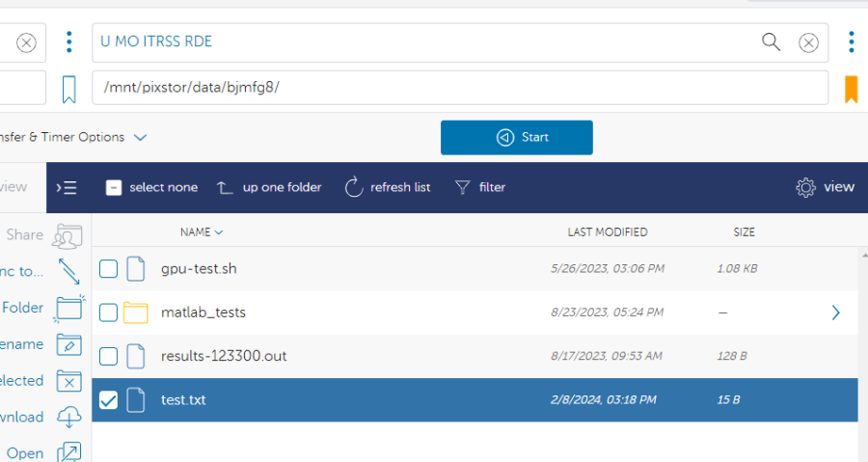
Task: Open bookmarks for the left pane path
Action: [68, 89]
